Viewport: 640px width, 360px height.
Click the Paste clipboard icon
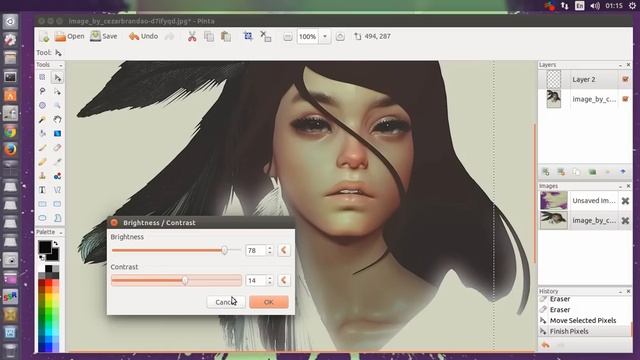[226, 36]
